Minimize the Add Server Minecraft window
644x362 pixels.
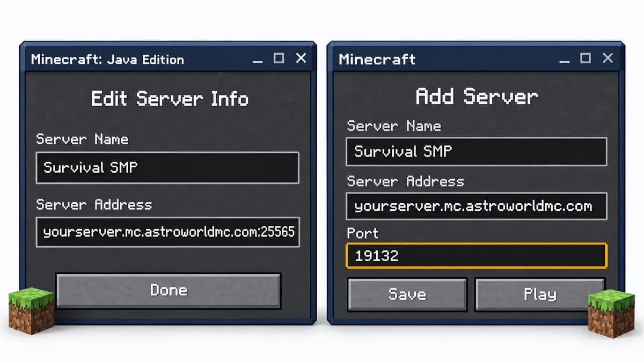click(564, 61)
